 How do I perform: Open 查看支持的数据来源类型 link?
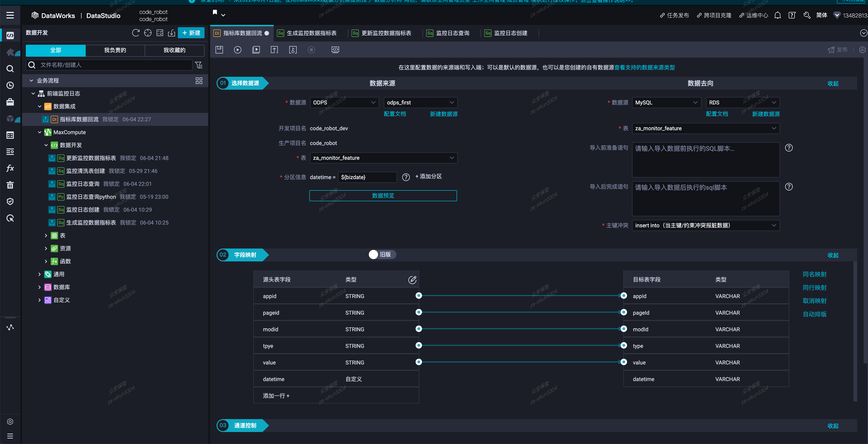pos(644,67)
